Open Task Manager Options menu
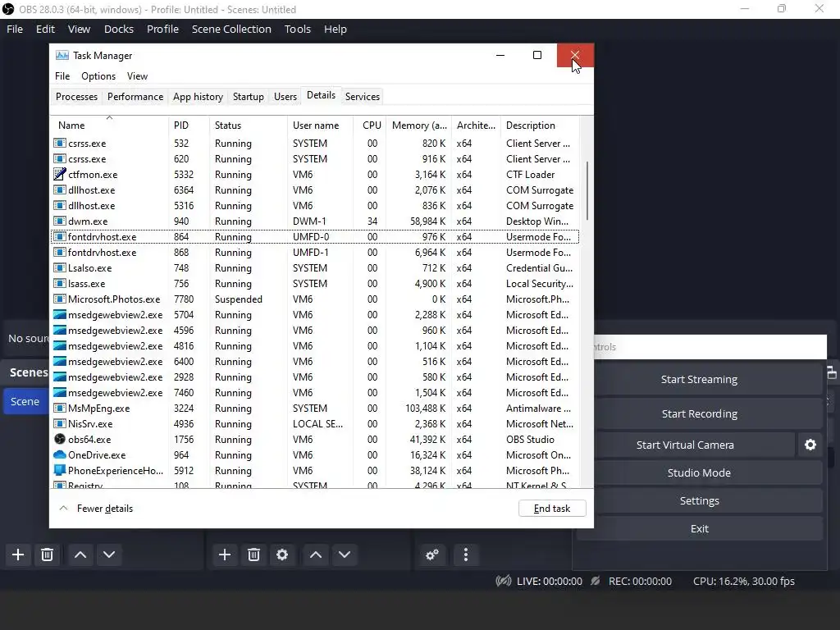 [x=98, y=76]
